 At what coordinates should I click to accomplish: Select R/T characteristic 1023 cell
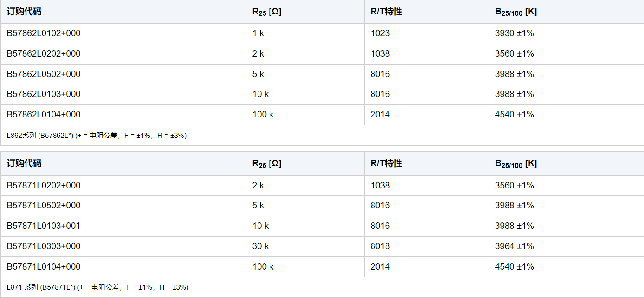380,33
